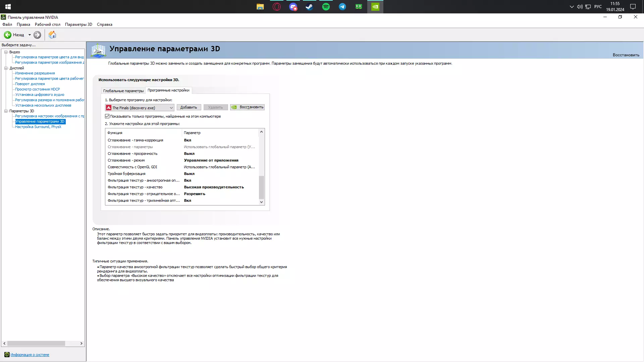Open Opera browser from the taskbar
Screen dimensions: 644x362
point(277,7)
